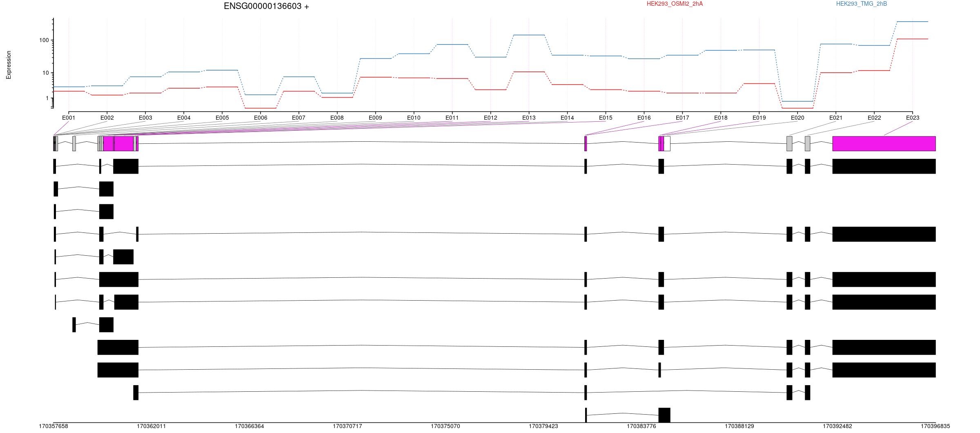The height and width of the screenshot is (433, 980).
Task: Click the 100 tick on the expression axis
Action: click(x=44, y=40)
